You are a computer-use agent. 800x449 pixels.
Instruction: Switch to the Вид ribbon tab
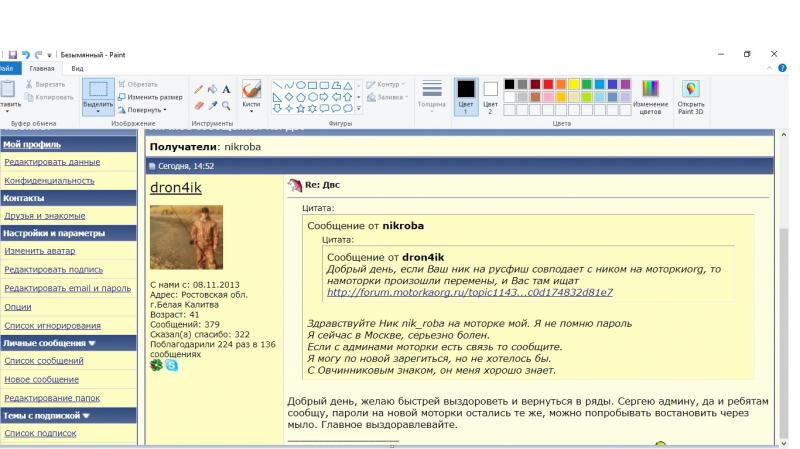76,68
